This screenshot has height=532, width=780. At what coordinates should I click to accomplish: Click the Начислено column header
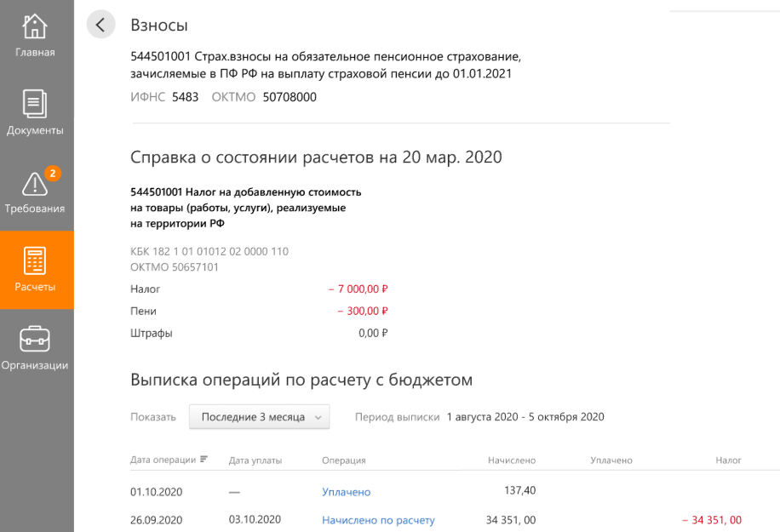click(x=512, y=460)
